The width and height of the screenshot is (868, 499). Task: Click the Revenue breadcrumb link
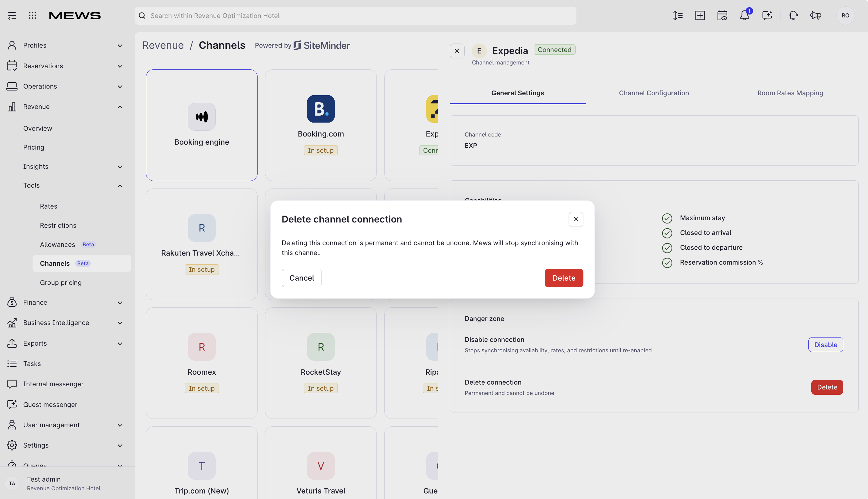point(163,45)
